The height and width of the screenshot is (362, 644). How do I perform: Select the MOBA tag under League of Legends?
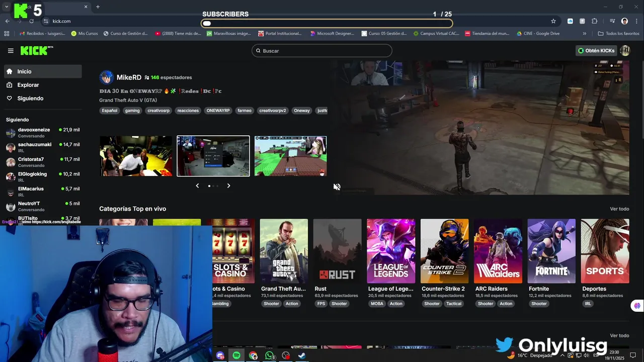pos(377,304)
